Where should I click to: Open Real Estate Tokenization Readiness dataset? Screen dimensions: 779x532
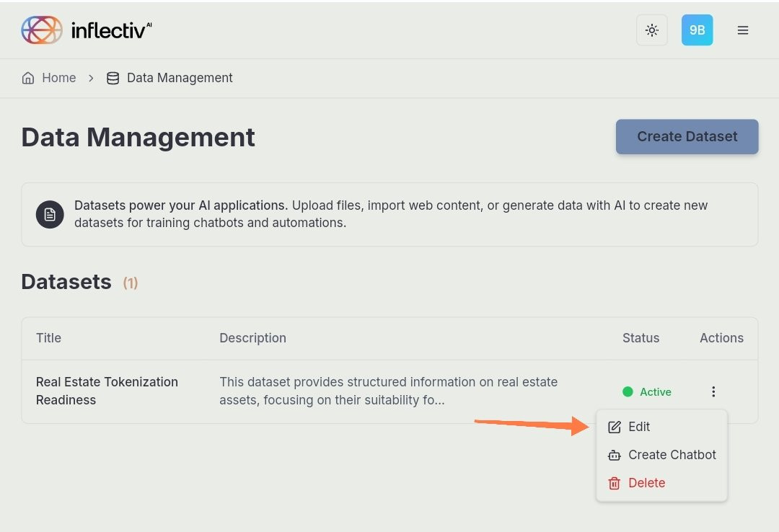pos(107,391)
